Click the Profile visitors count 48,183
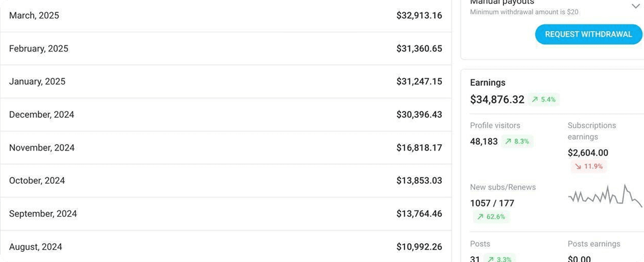Viewport: 644px width, 262px height. pyautogui.click(x=484, y=142)
